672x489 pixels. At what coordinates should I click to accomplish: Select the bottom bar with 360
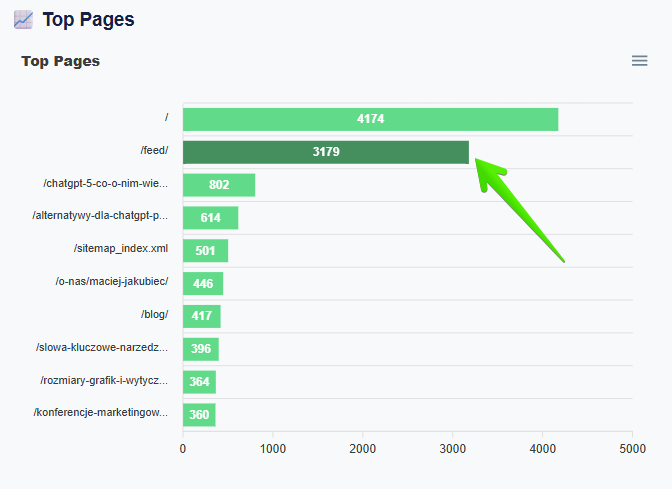click(x=199, y=415)
